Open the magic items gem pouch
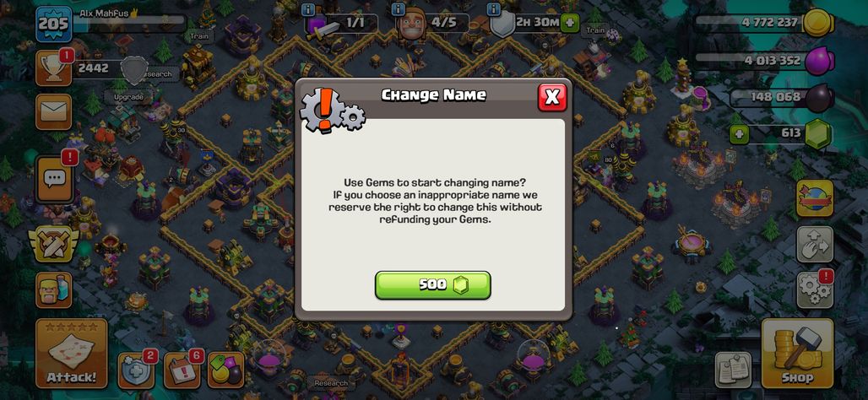The width and height of the screenshot is (868, 400). click(225, 370)
